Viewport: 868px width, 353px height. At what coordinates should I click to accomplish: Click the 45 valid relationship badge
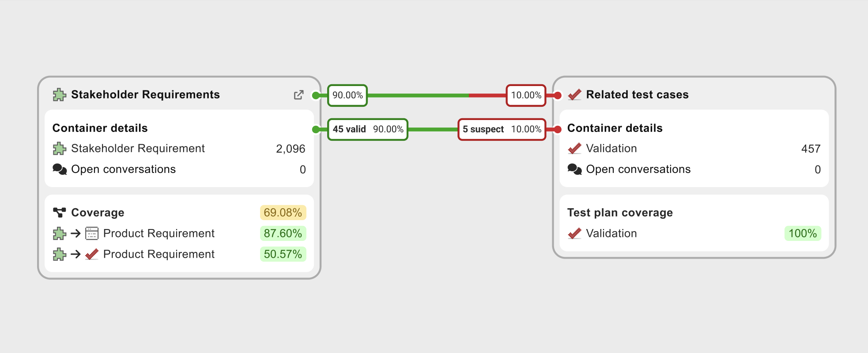pos(368,129)
